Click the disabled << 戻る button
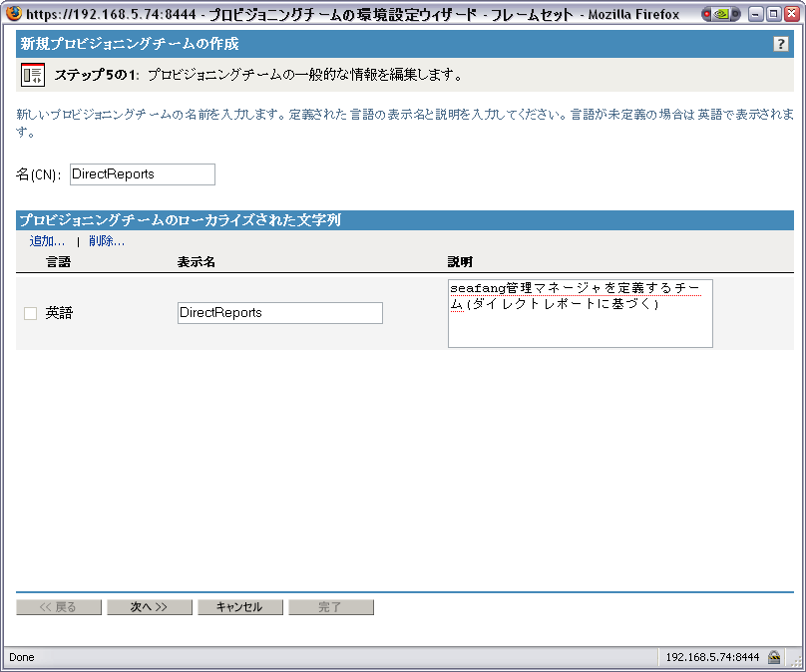The height and width of the screenshot is (672, 806). (59, 607)
